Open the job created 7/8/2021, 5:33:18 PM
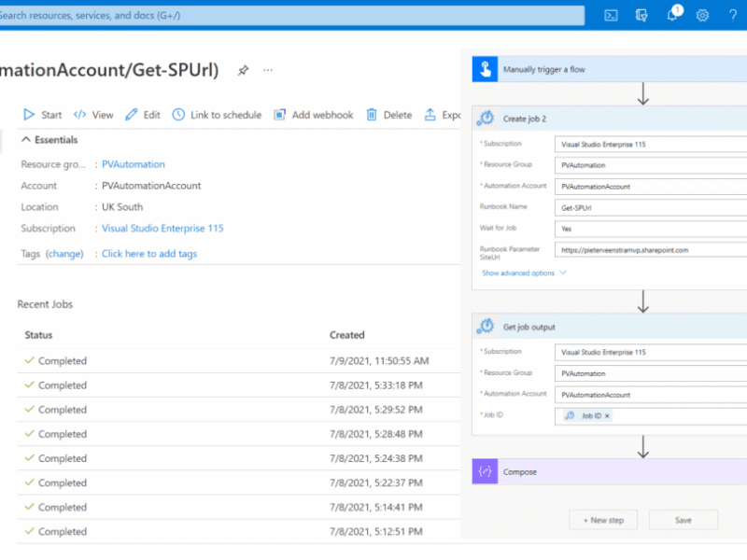Screen dimensions: 747x560 pos(239,385)
